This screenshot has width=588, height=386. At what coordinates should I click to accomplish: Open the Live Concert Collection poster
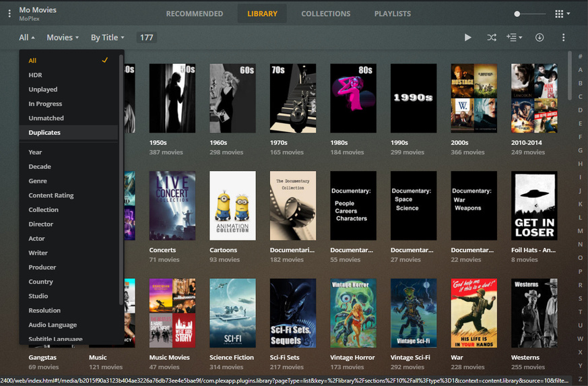172,205
